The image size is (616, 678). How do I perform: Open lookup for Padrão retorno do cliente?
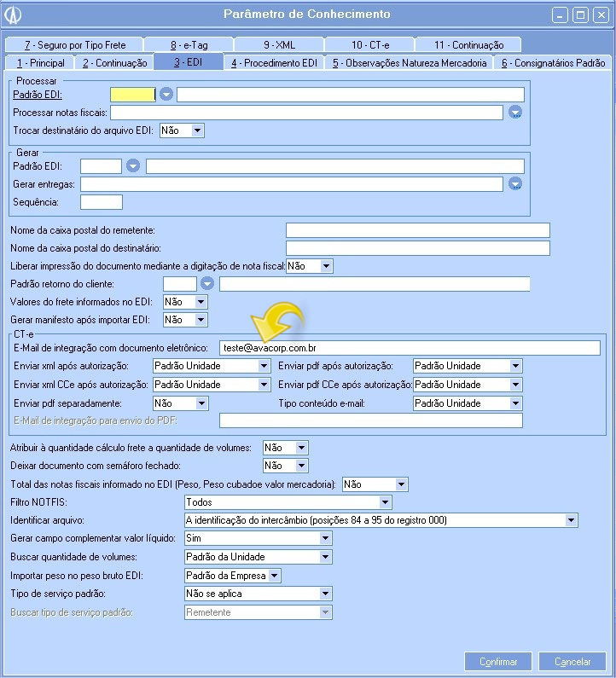tap(206, 284)
